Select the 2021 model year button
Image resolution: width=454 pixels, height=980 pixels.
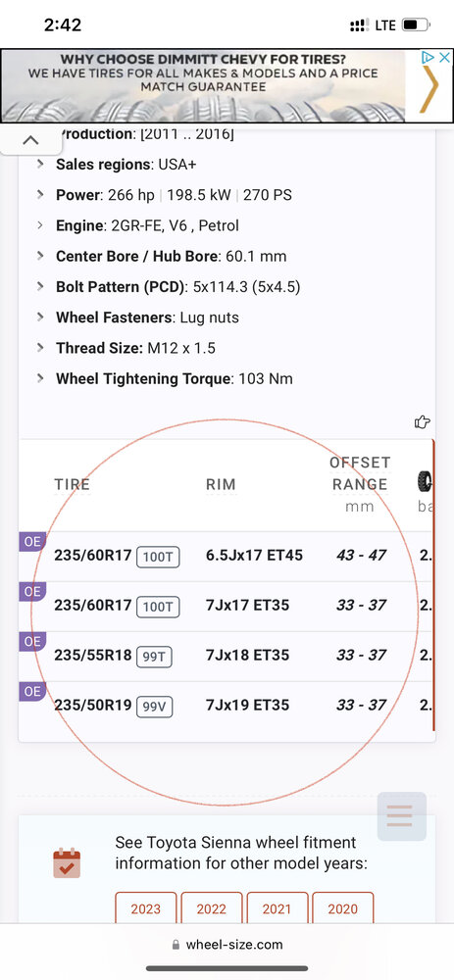coord(277,908)
